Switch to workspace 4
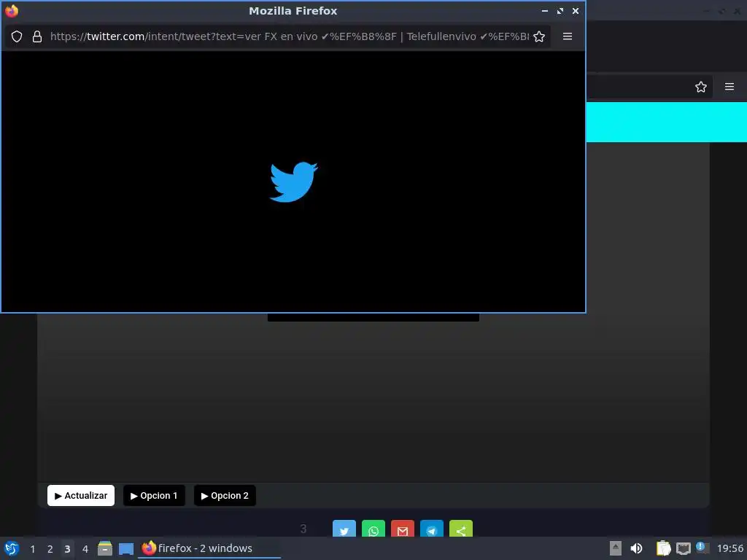The width and height of the screenshot is (747, 560). point(85,549)
